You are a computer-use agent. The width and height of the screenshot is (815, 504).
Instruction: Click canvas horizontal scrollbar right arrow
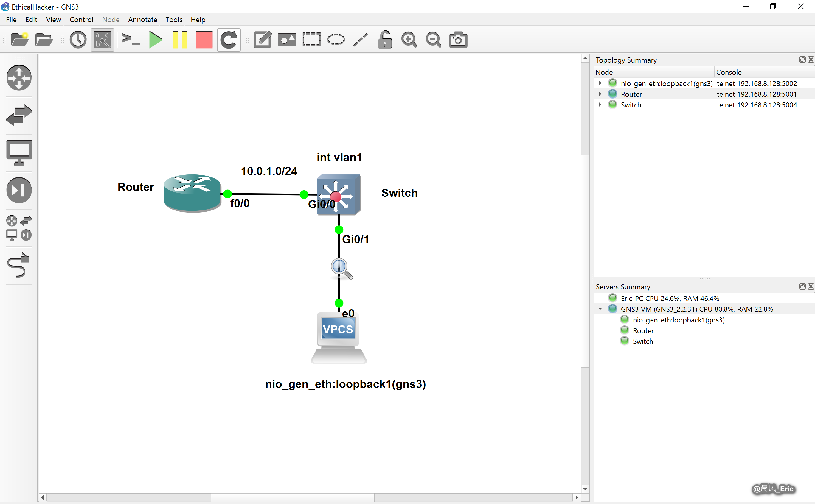click(x=577, y=497)
